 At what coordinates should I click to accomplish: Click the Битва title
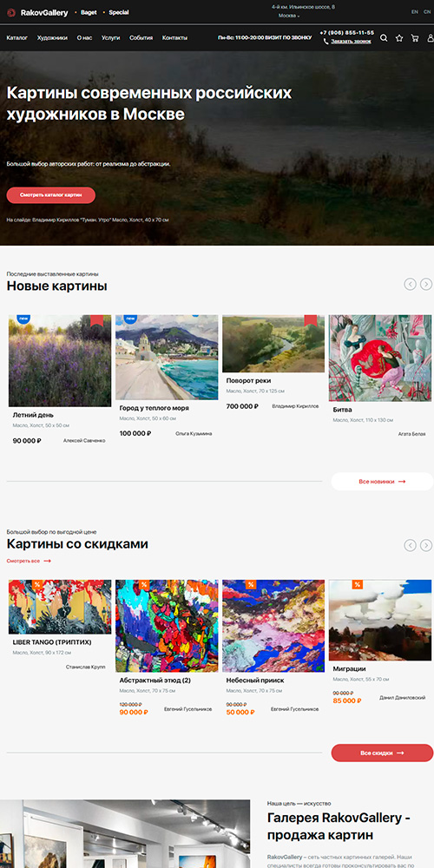342,410
